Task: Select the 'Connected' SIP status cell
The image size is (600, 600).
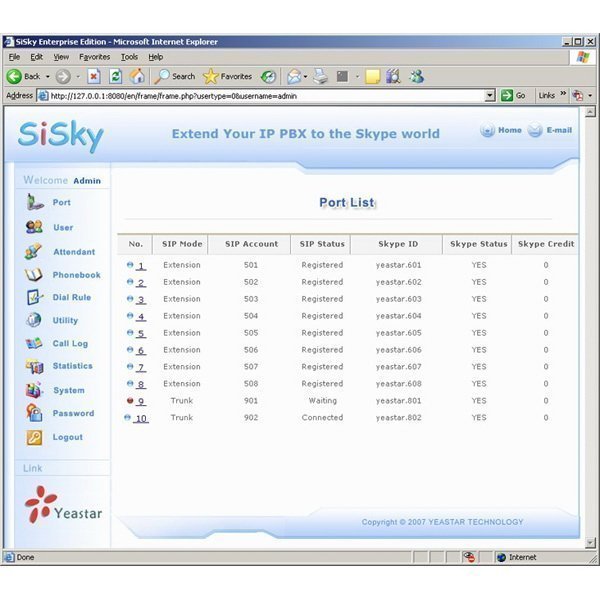Action: click(322, 417)
